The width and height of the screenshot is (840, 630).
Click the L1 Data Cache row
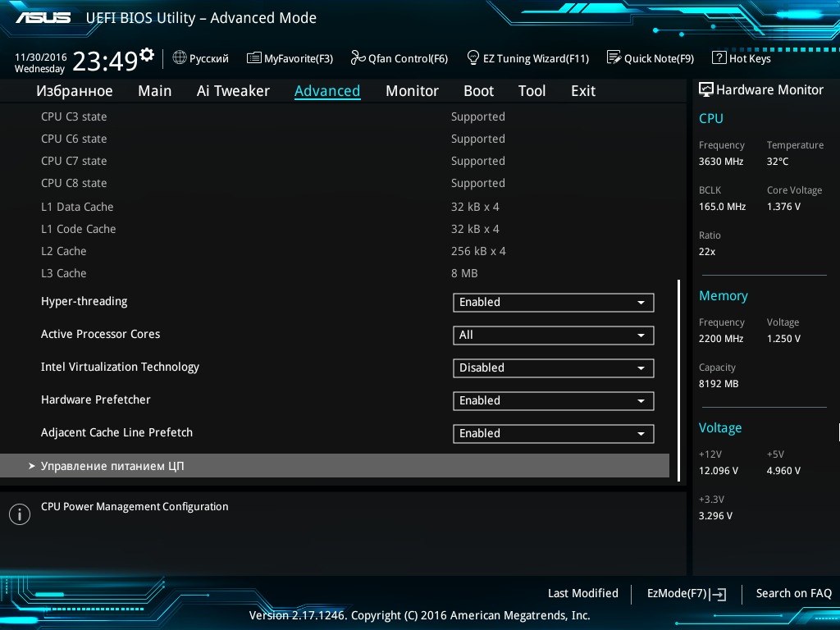[271, 207]
